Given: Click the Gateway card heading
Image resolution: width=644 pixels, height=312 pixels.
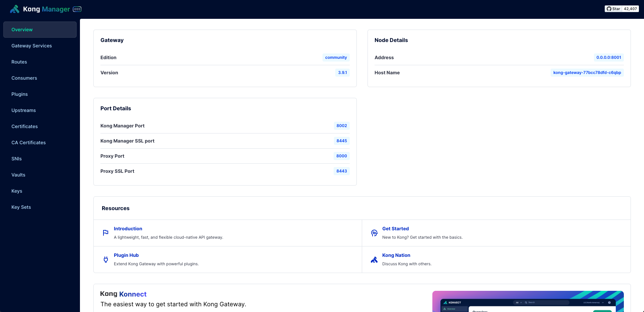Looking at the screenshot, I should click(x=112, y=40).
